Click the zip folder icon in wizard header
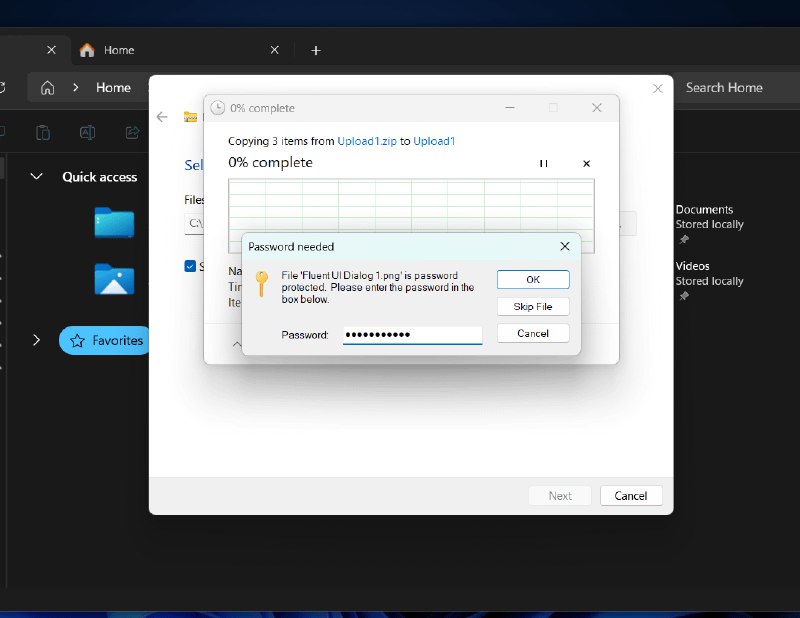 pyautogui.click(x=190, y=117)
